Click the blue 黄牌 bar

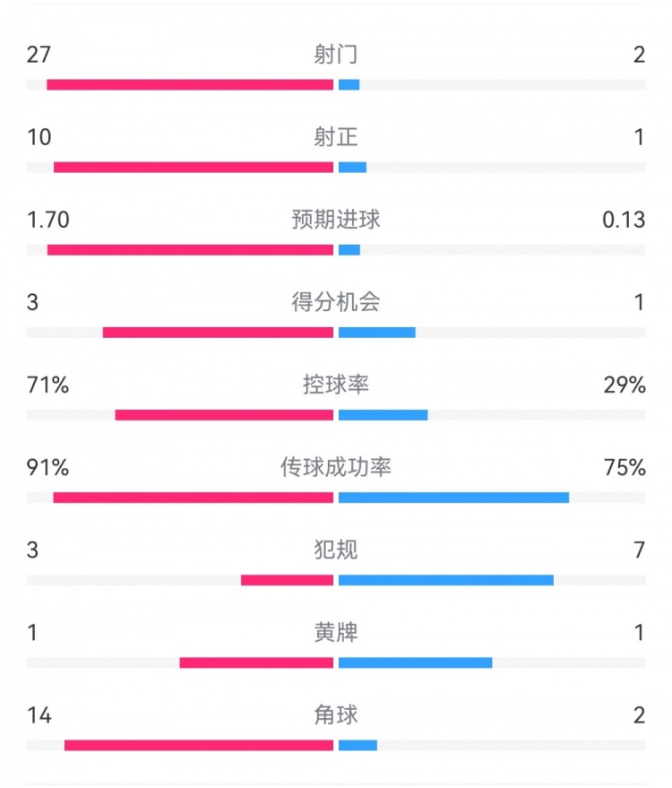(x=415, y=662)
